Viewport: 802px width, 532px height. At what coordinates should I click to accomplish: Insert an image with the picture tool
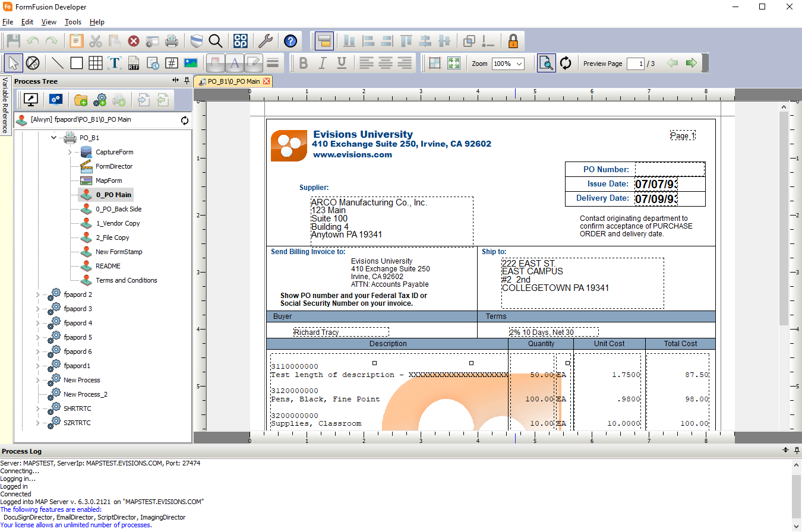(x=190, y=63)
